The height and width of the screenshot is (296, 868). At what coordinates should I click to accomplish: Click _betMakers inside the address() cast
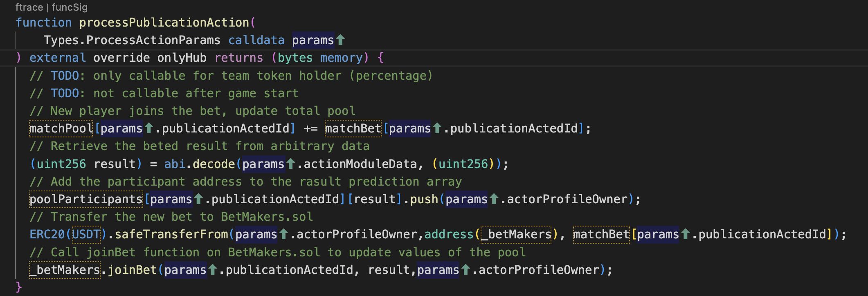(x=516, y=234)
